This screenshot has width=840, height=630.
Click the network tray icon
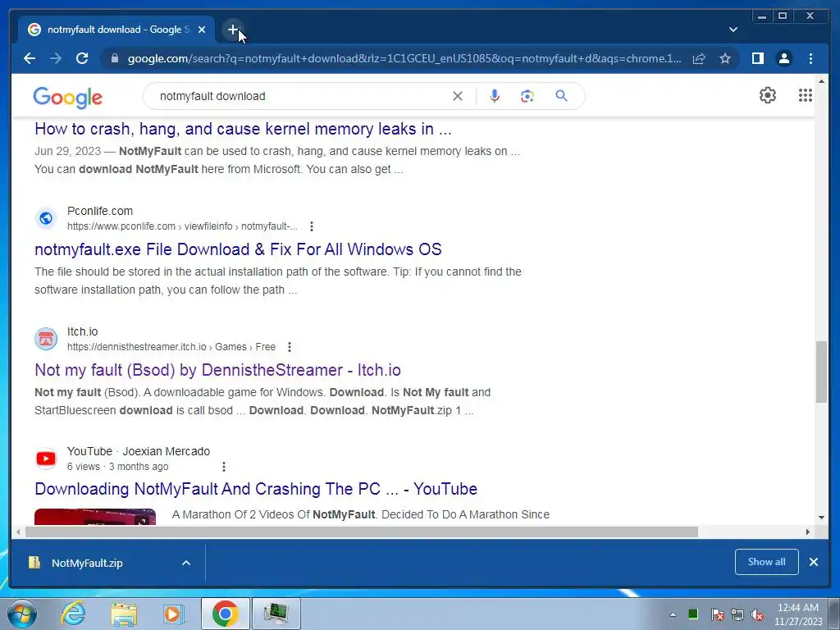tap(737, 614)
